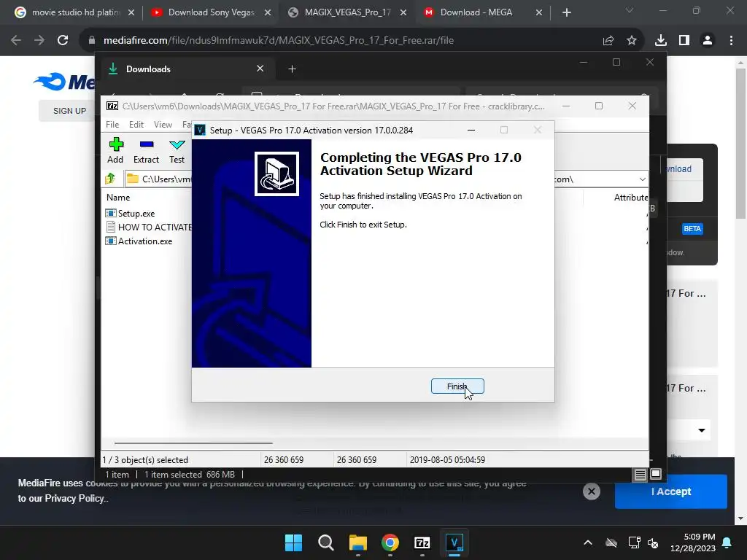
Task: Click the setup wizard title bar icon
Action: pyautogui.click(x=200, y=130)
